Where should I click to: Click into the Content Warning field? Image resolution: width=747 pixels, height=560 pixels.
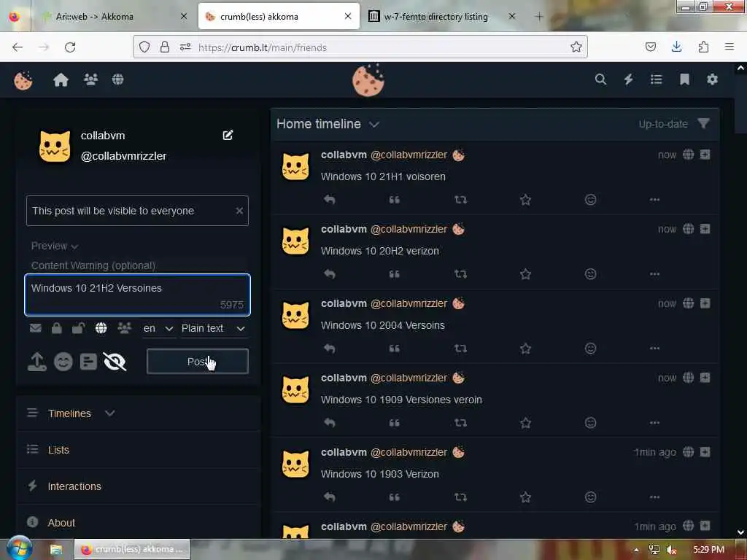[x=138, y=265]
